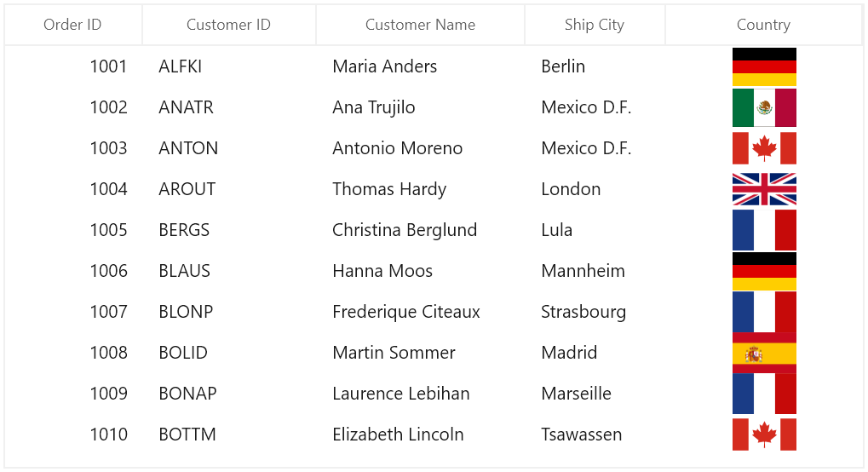Select the Canada flag in order 1003 row
This screenshot has width=868, height=472.
[x=764, y=148]
